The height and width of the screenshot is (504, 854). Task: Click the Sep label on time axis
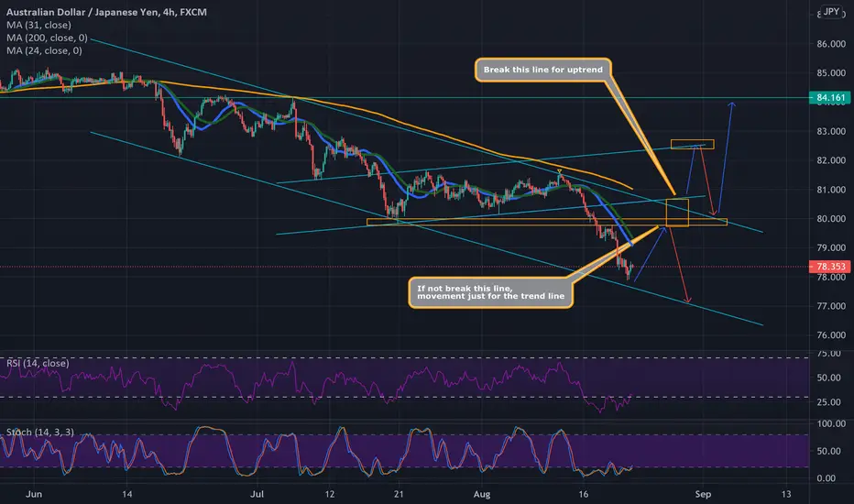pos(703,494)
